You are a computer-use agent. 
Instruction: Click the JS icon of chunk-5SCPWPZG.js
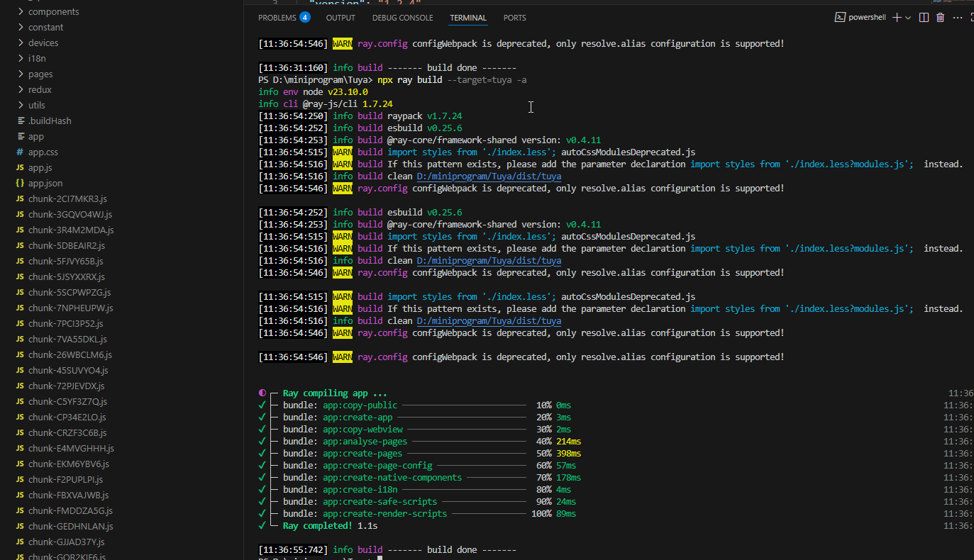point(20,292)
